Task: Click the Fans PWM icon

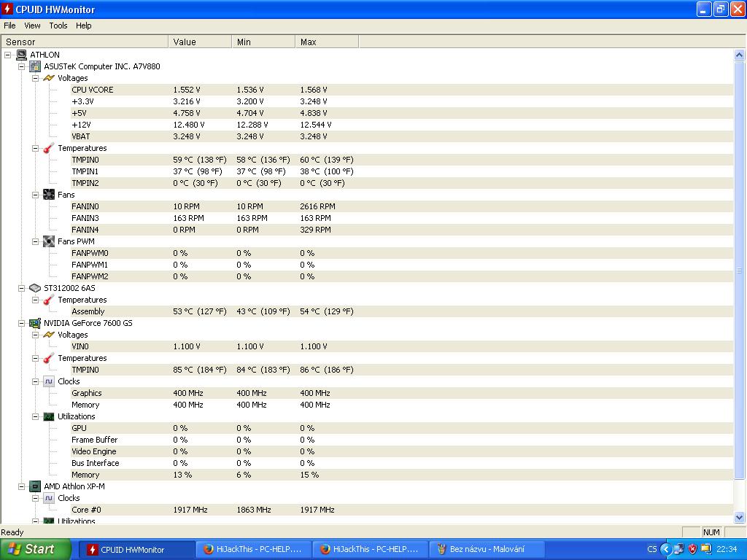Action: (49, 241)
